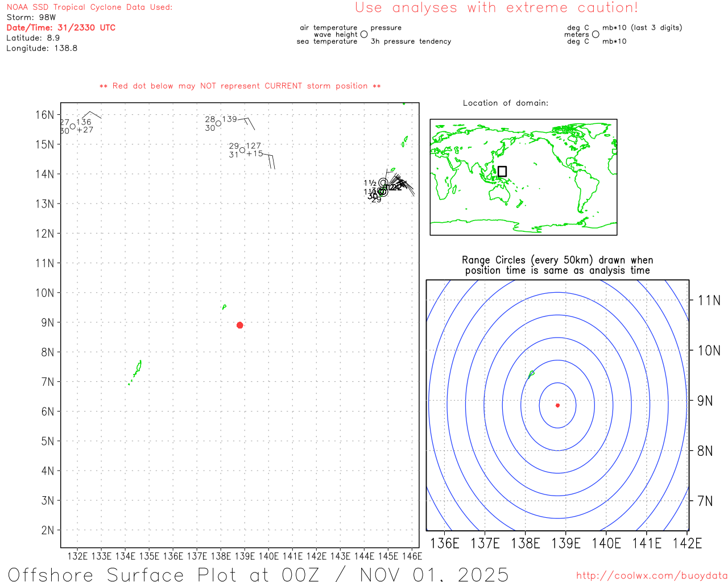Click '9N' latitude label on main map

click(x=48, y=323)
